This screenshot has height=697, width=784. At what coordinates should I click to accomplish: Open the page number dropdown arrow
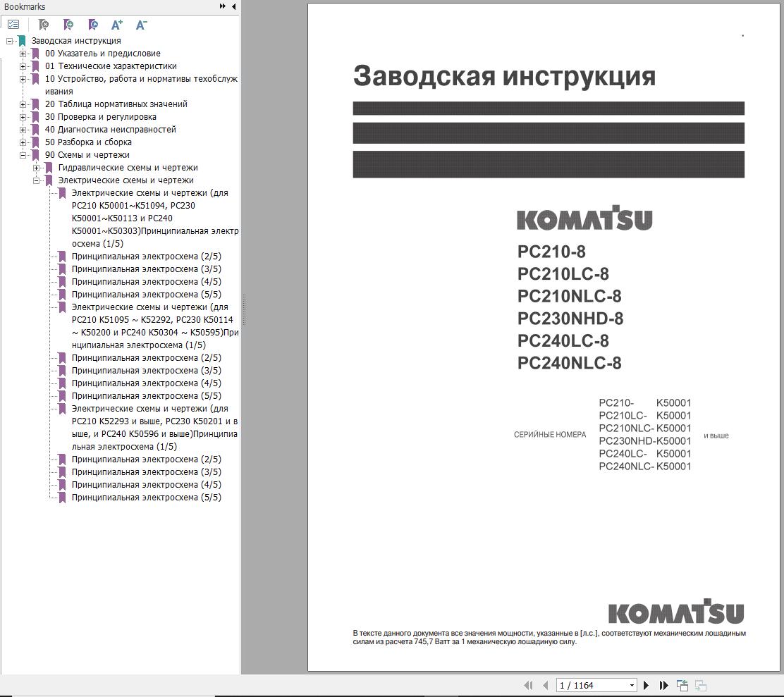[632, 686]
